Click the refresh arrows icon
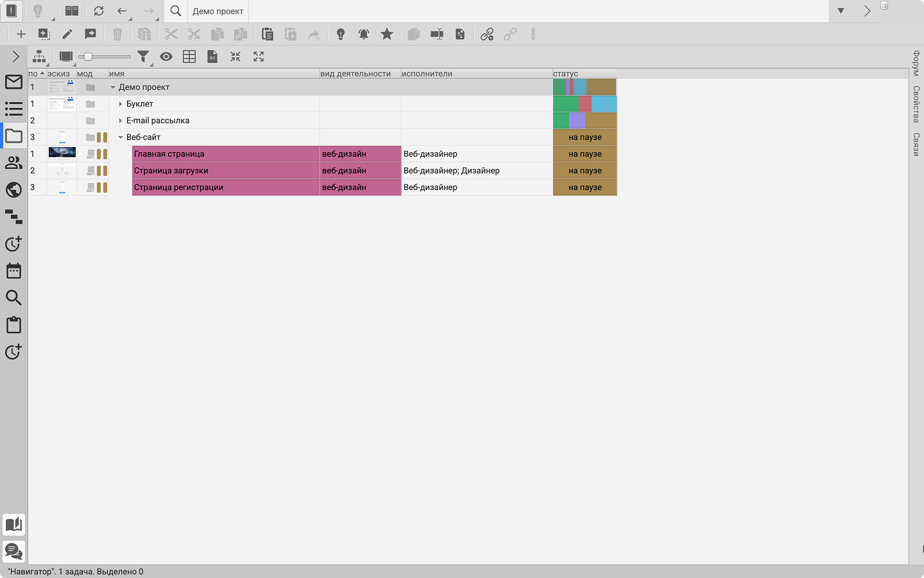This screenshot has height=578, width=924. (99, 11)
